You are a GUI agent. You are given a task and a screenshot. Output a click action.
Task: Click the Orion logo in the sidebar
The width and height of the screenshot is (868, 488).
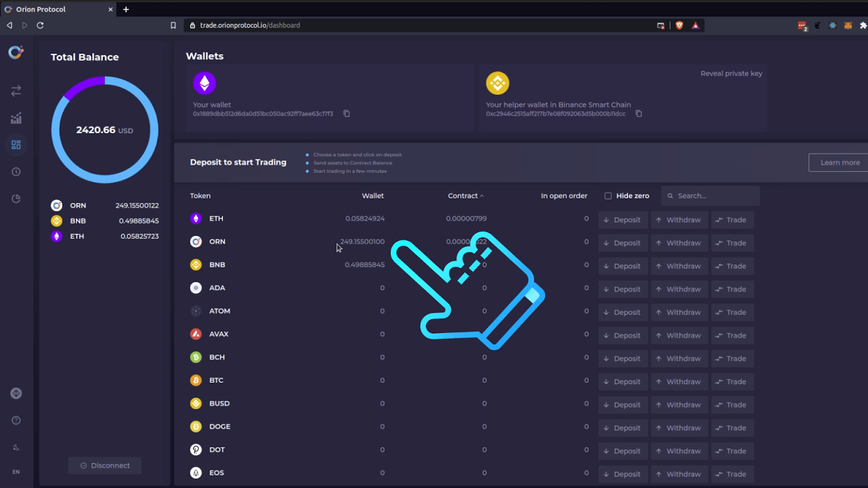16,52
